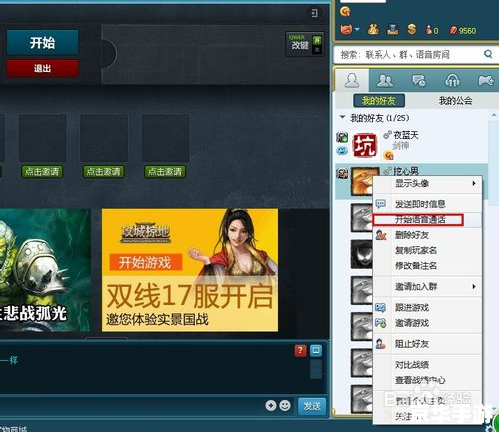Click the gold dollar sign icon
The width and height of the screenshot is (499, 432).
click(412, 30)
